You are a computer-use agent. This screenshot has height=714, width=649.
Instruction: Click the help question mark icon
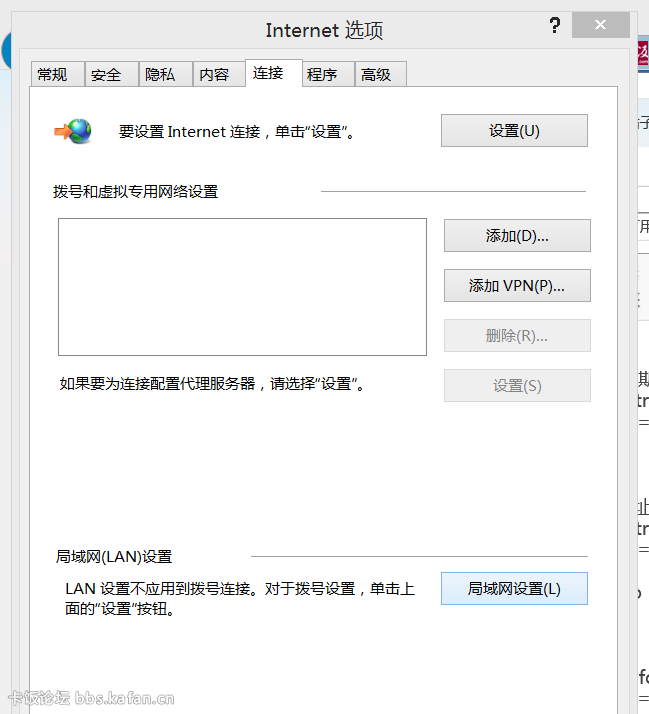point(554,25)
